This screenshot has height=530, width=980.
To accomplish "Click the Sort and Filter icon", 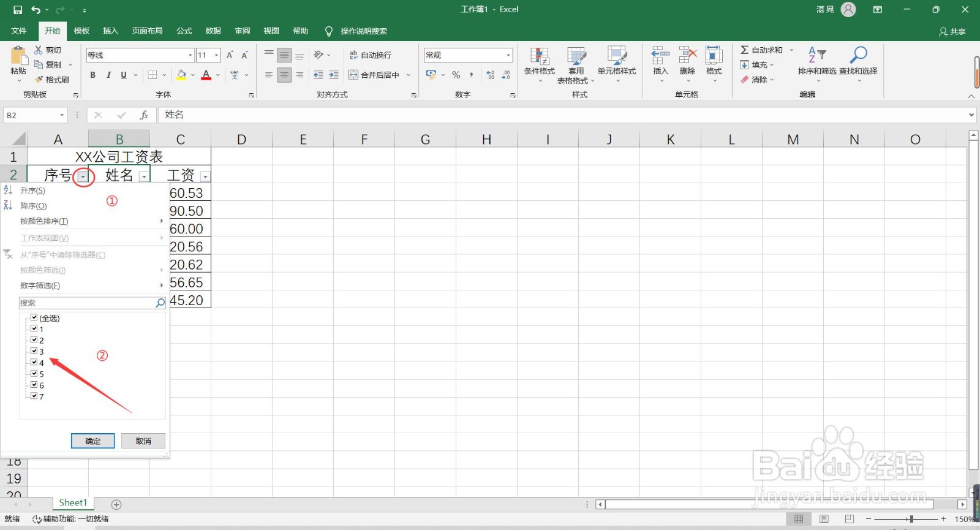I will coord(817,55).
